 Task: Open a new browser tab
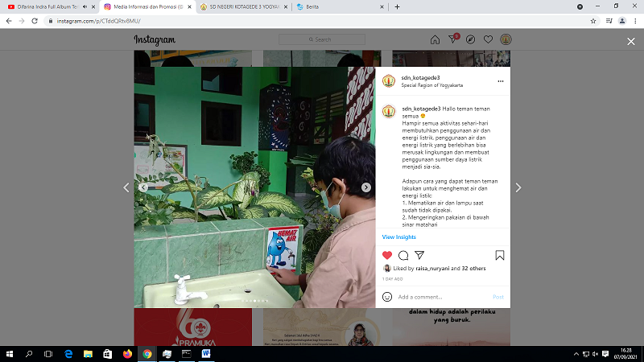(397, 6)
